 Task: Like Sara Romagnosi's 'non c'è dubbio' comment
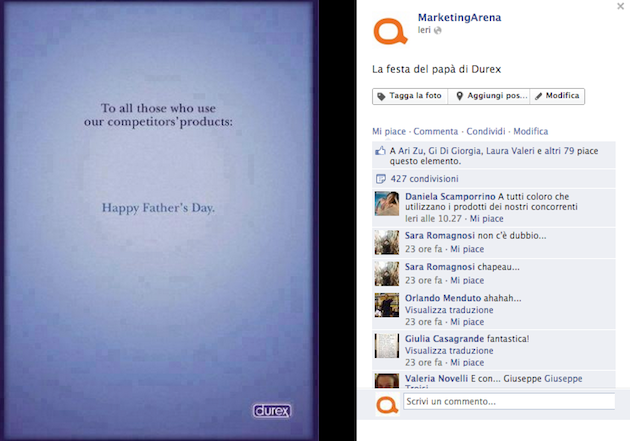(x=467, y=249)
